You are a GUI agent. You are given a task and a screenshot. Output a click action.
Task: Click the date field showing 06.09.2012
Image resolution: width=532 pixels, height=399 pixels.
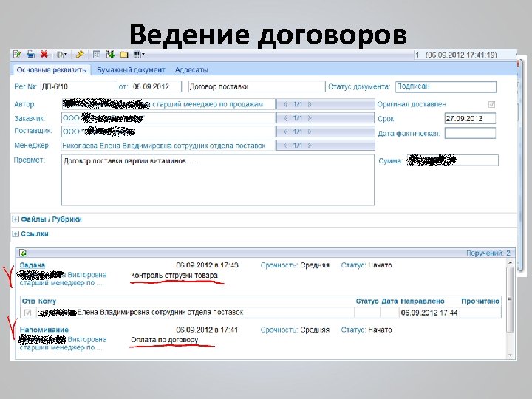click(157, 86)
